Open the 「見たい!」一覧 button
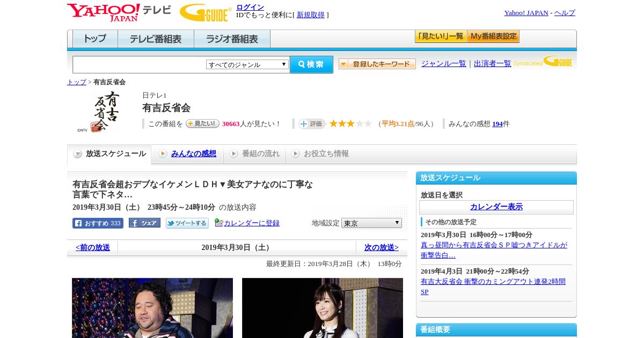Screen dimensions: 644x338 tap(441, 36)
